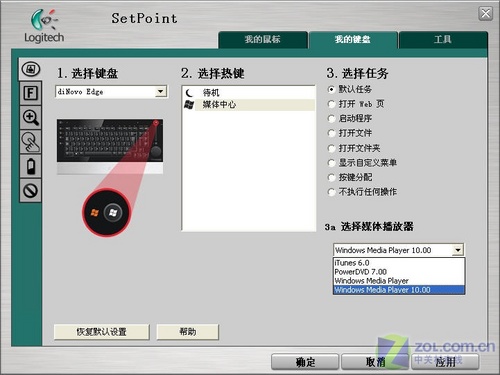Switch to the 我的鼠标 tab
Screen dimensions: 500x375
[263, 40]
